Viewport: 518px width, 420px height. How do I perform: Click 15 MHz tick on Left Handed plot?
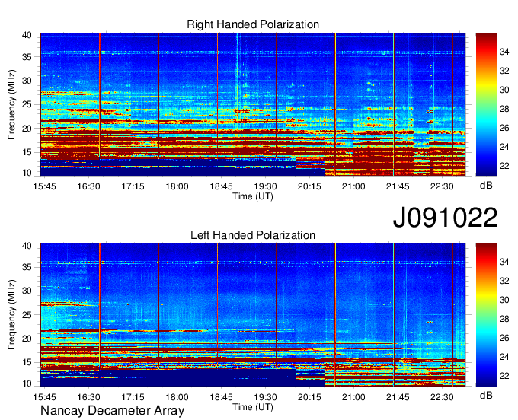click(27, 363)
